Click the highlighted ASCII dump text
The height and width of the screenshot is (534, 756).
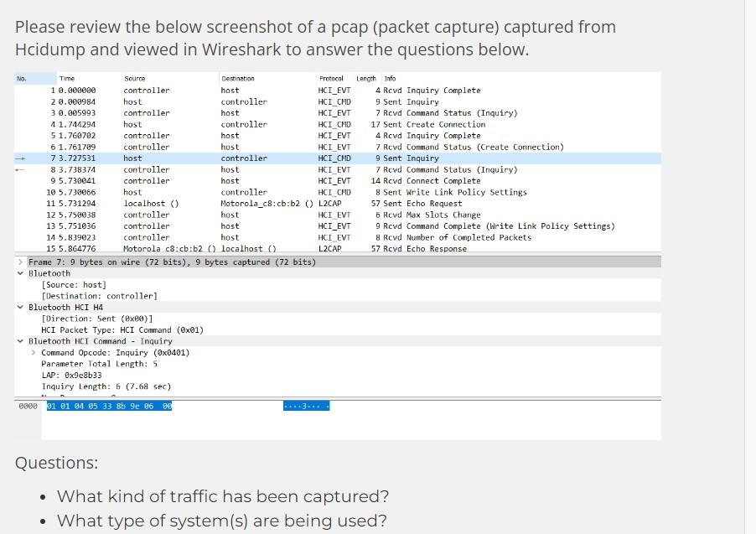point(306,407)
